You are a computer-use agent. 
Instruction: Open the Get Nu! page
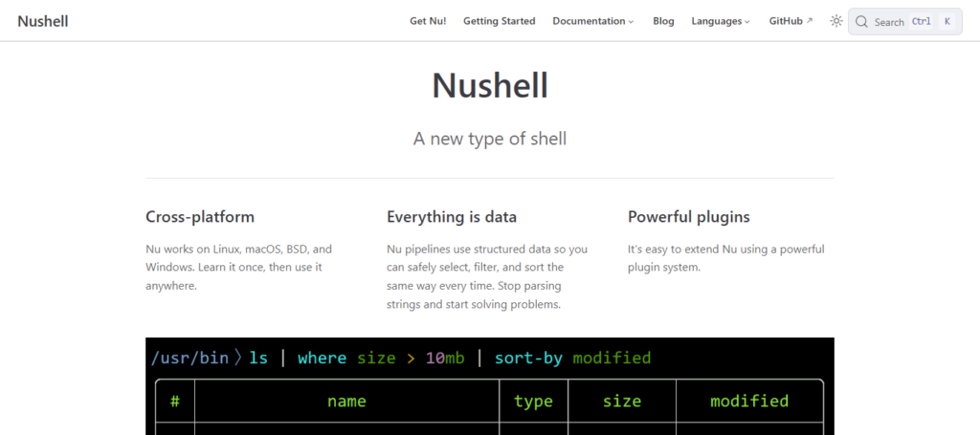[428, 21]
